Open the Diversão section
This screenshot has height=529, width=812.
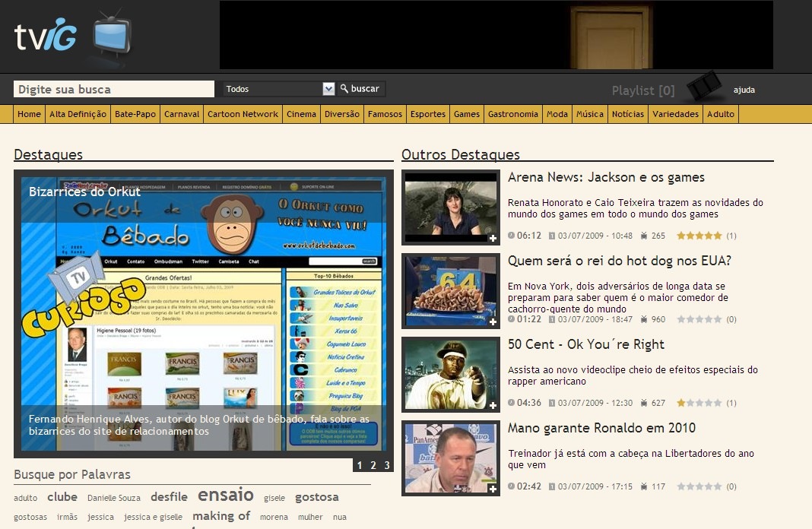(x=342, y=114)
